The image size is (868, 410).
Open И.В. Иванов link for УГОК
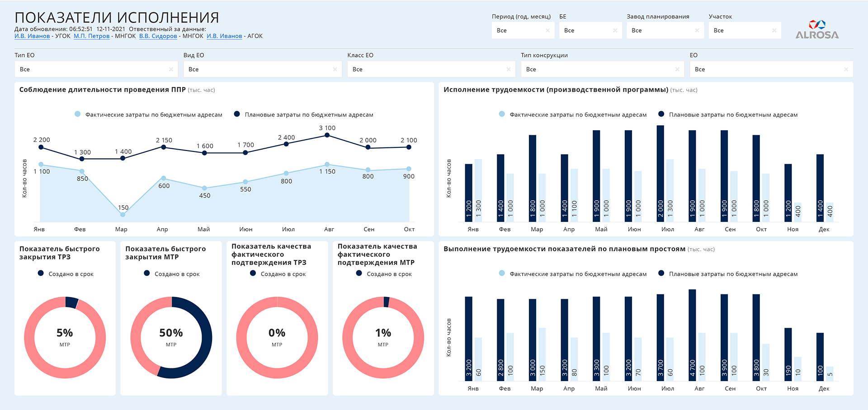point(32,36)
